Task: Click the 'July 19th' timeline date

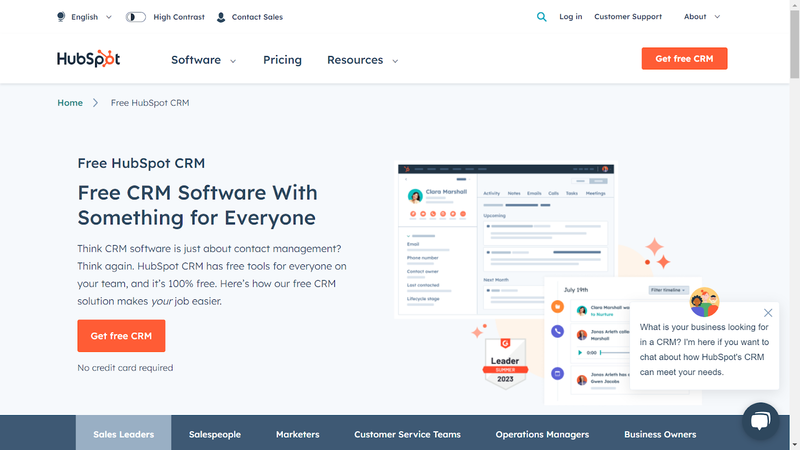Action: 576,290
